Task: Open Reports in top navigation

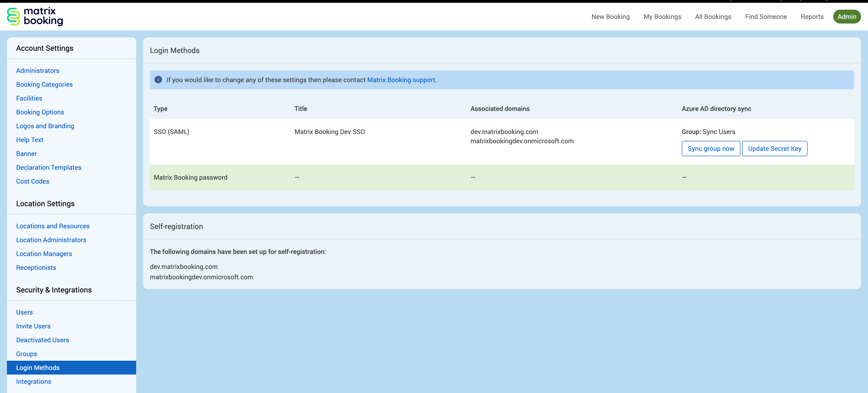Action: (812, 17)
